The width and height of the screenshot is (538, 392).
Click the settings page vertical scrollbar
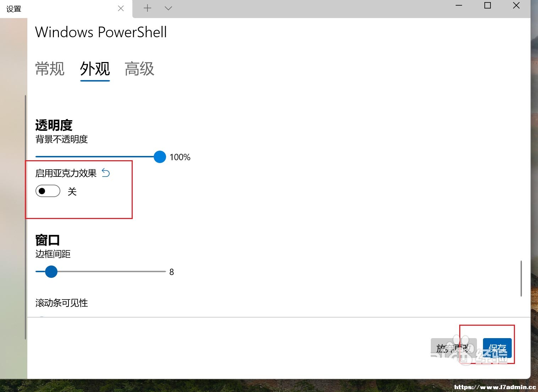coord(521,279)
